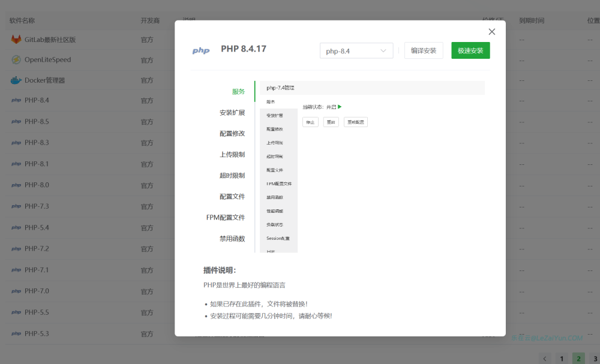
Task: Click the PHP-8.0 name in the list
Action: 37,185
